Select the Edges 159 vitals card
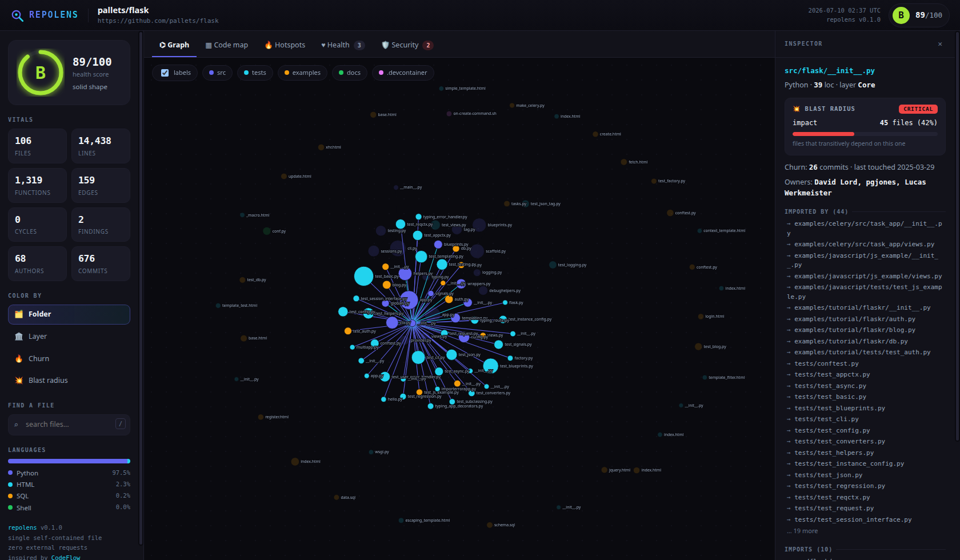Image resolution: width=960 pixels, height=560 pixels. pyautogui.click(x=101, y=186)
